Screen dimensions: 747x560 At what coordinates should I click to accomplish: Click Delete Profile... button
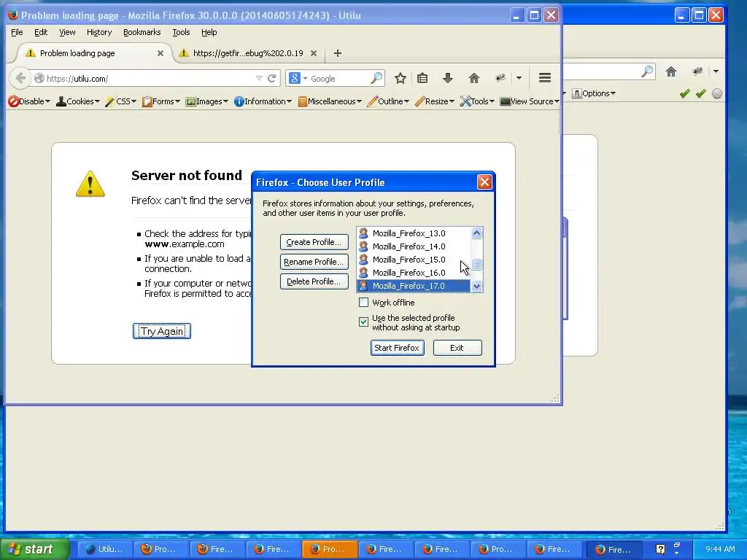314,281
